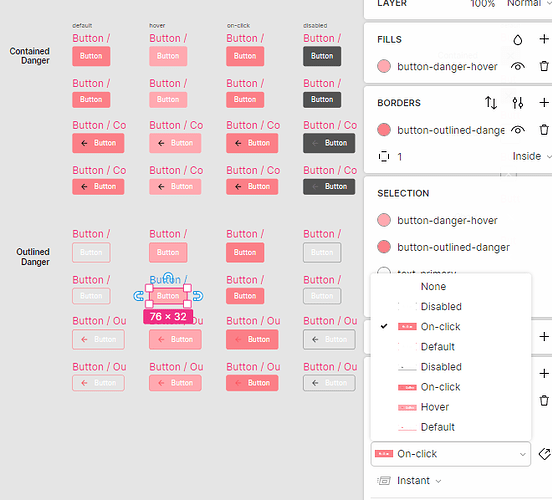Click the border swap arrows icon
This screenshot has height=500, width=552.
point(491,103)
